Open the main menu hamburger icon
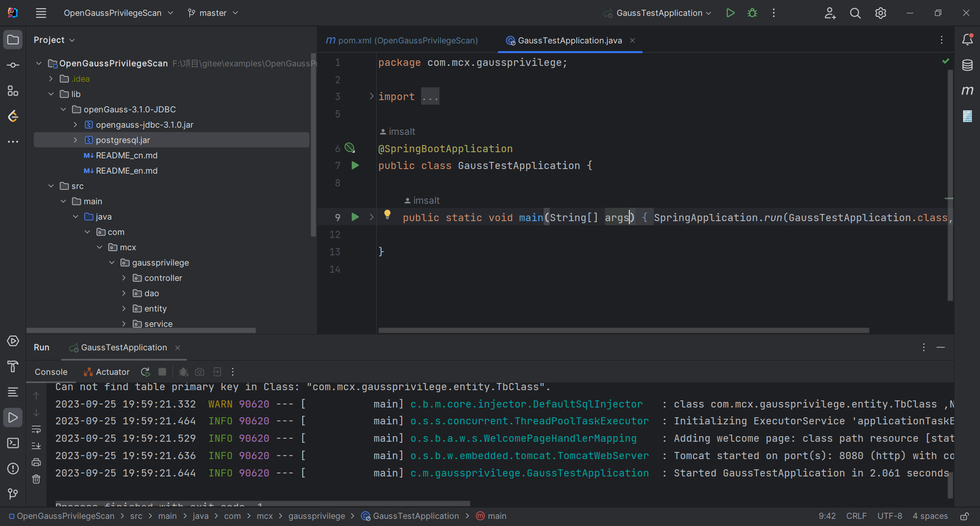The height and width of the screenshot is (526, 980). pos(41,13)
